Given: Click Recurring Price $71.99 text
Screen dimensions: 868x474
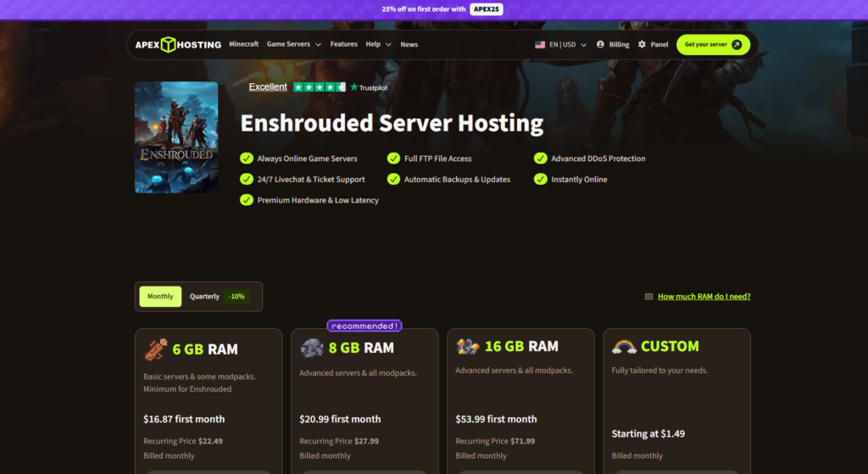Looking at the screenshot, I should click(x=495, y=441).
